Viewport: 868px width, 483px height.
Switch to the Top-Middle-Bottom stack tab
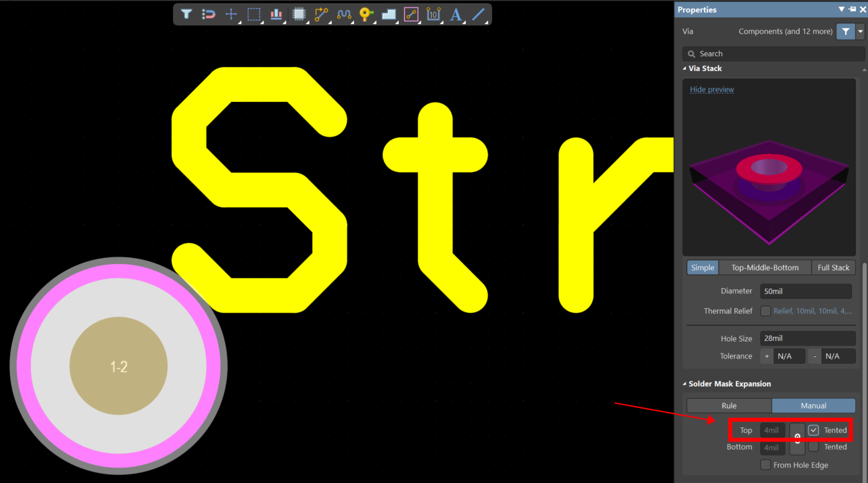point(765,267)
